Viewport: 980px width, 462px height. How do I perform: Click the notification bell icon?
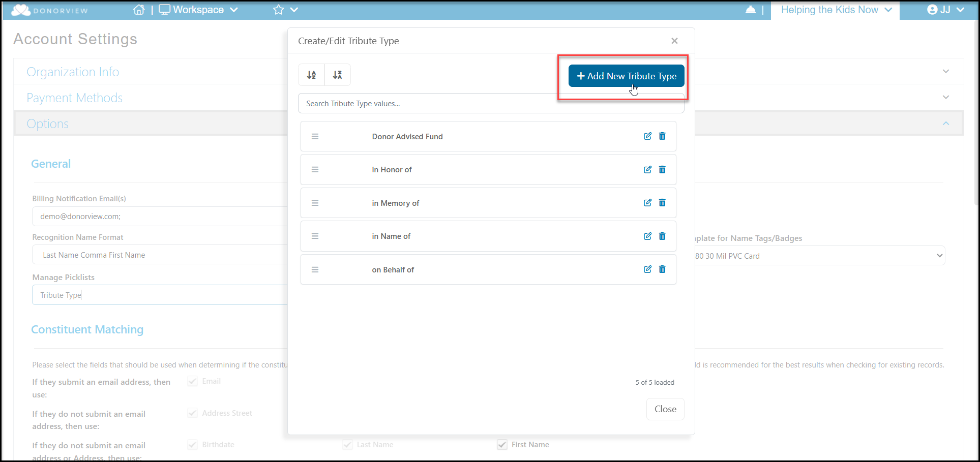pyautogui.click(x=751, y=10)
